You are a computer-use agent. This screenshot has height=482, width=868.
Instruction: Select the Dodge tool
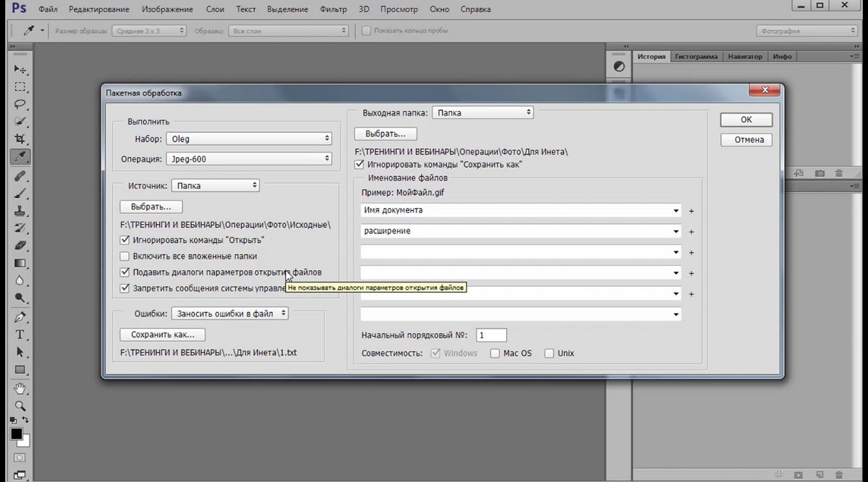coord(20,298)
